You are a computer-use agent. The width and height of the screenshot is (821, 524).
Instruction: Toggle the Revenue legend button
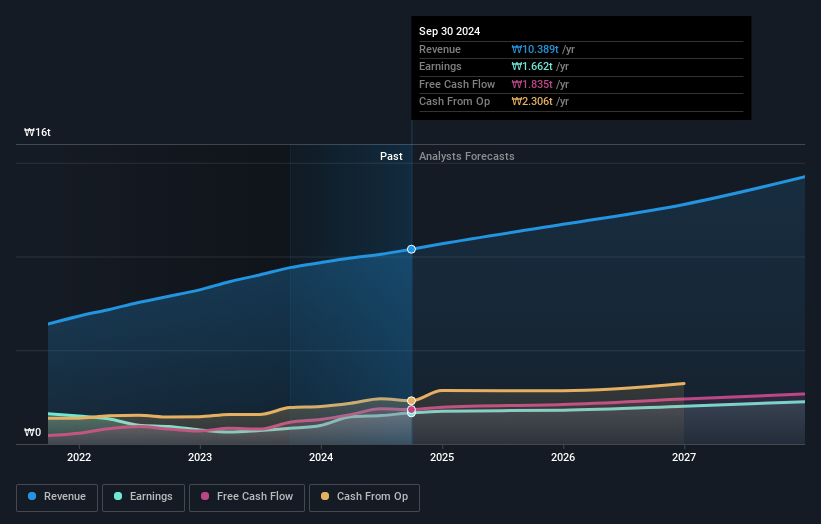tap(57, 497)
